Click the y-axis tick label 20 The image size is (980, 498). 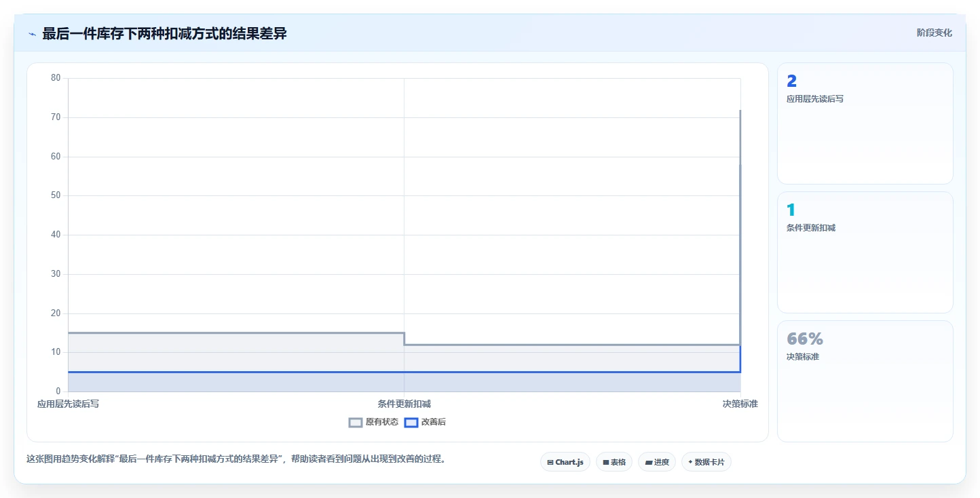[x=56, y=313]
